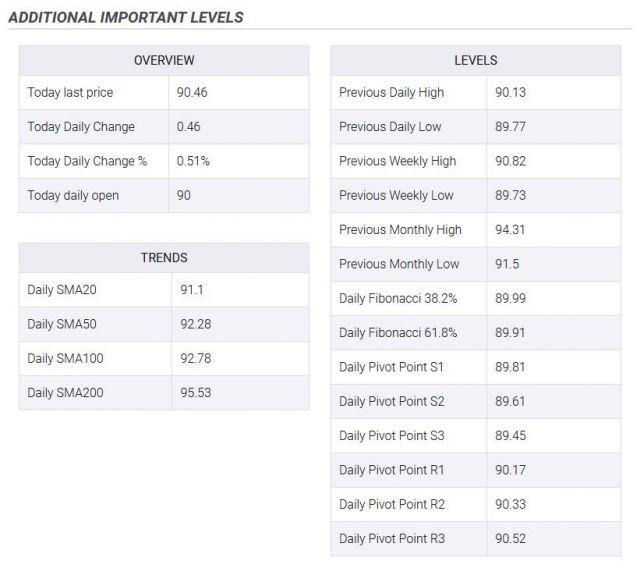Select the Previous Daily High value 90.13
The width and height of the screenshot is (640, 568).
pos(510,93)
